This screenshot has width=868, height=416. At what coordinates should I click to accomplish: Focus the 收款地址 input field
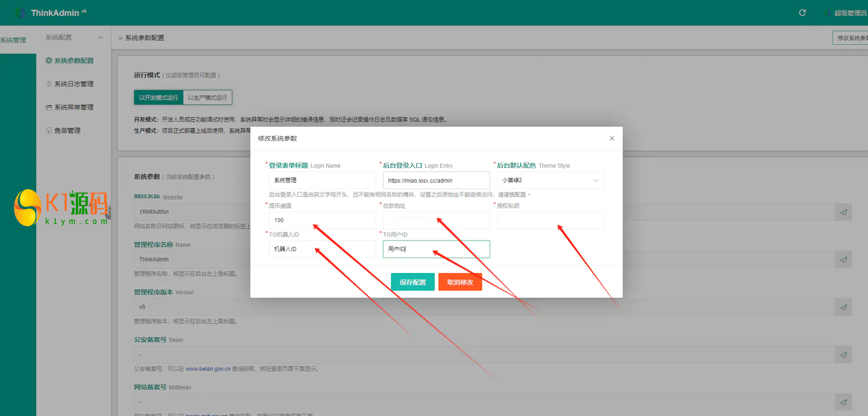point(437,220)
